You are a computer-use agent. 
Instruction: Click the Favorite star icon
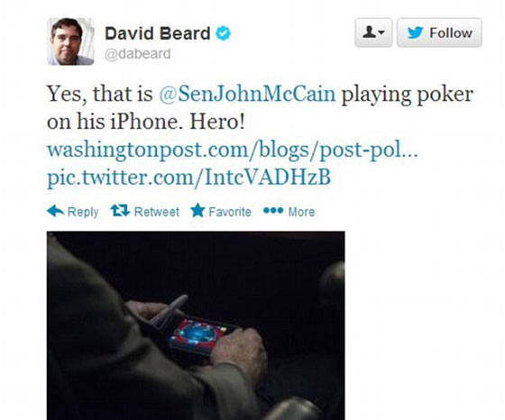click(x=197, y=211)
